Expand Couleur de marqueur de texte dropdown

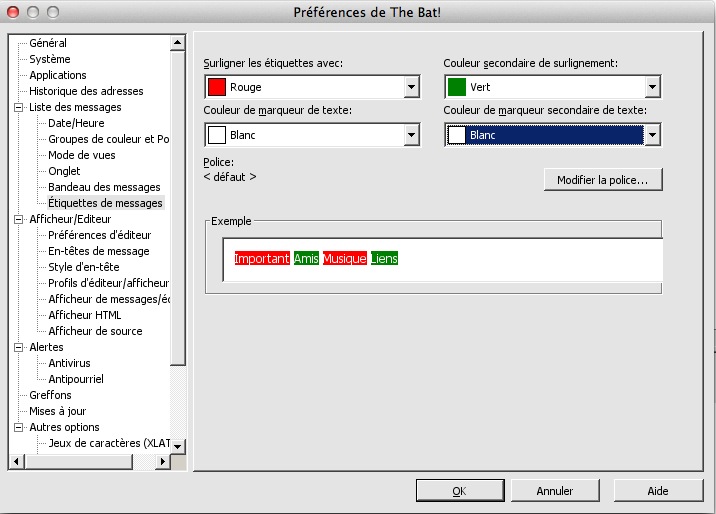click(411, 134)
